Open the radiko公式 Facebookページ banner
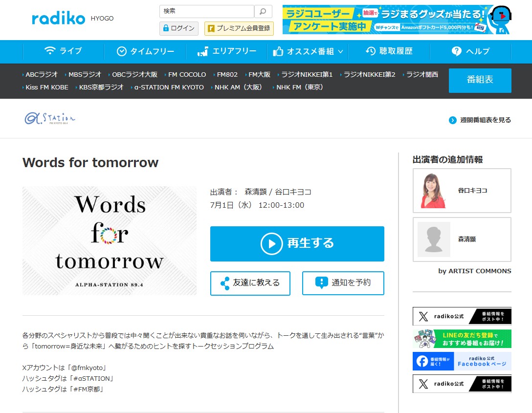The image size is (532, 413). click(462, 361)
